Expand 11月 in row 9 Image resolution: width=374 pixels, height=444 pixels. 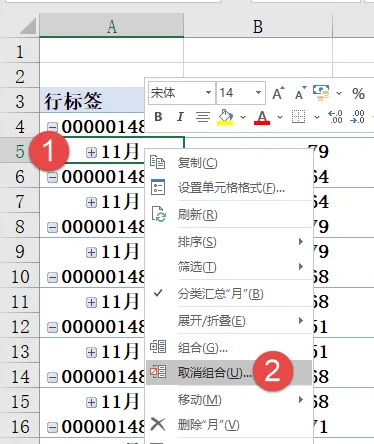pyautogui.click(x=91, y=252)
